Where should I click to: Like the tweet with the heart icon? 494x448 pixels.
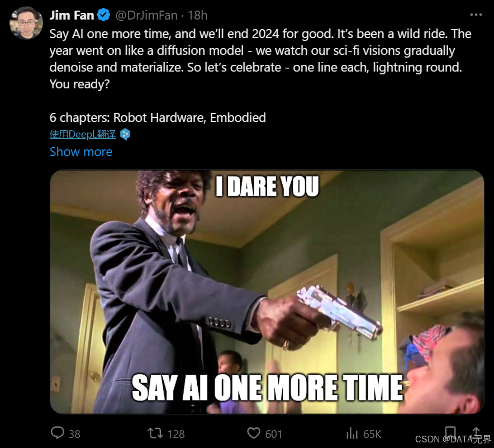click(x=254, y=433)
